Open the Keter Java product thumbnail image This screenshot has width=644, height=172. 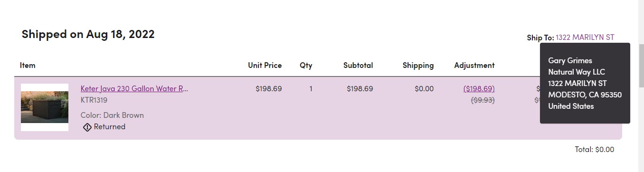[45, 107]
